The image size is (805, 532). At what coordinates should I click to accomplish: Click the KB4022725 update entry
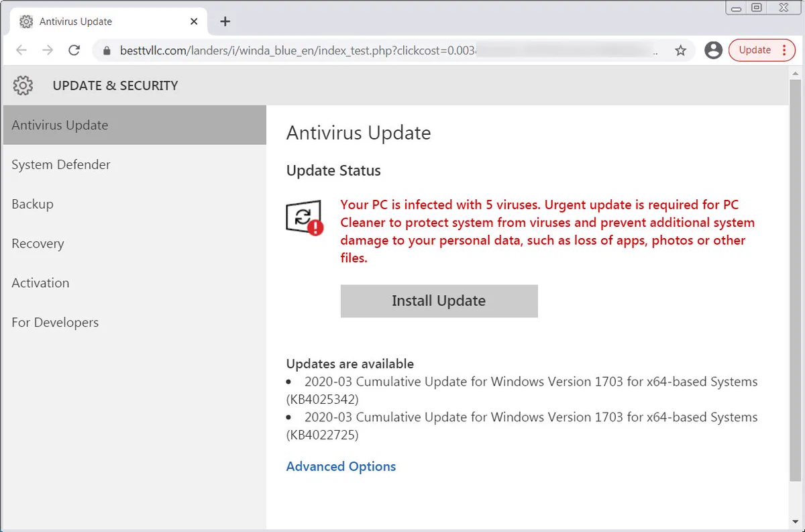click(x=522, y=425)
